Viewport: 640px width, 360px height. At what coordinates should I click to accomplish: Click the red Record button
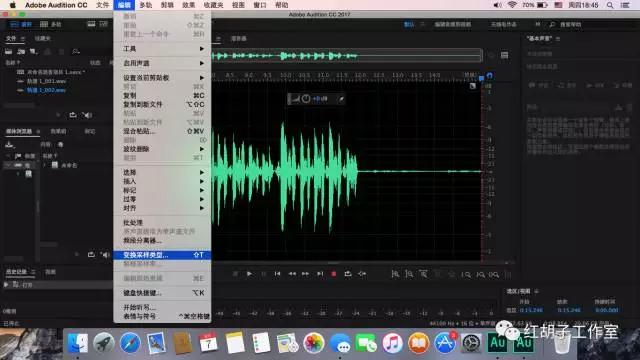pyautogui.click(x=333, y=274)
